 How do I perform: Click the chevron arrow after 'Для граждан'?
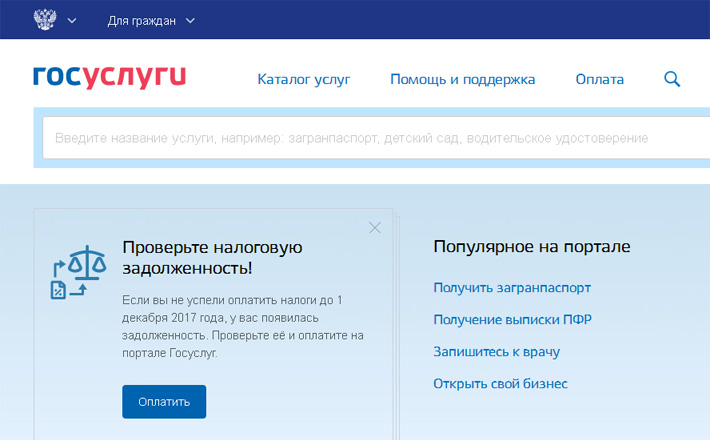[191, 20]
